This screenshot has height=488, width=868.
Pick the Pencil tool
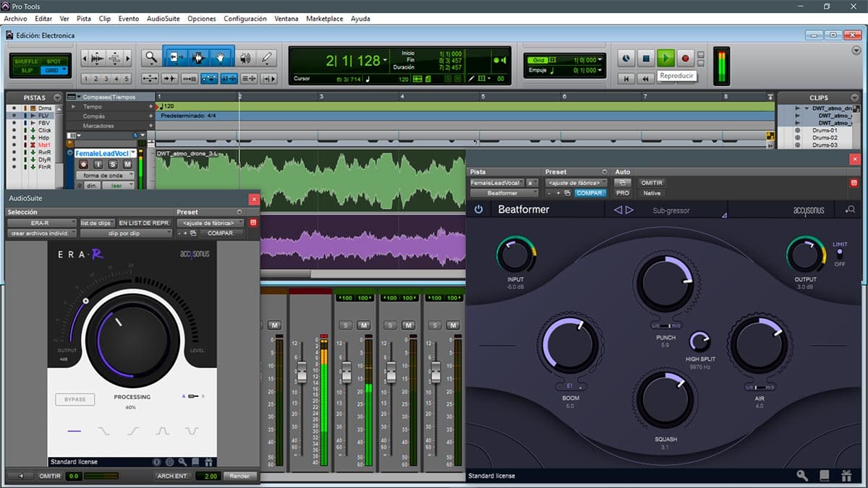(267, 58)
